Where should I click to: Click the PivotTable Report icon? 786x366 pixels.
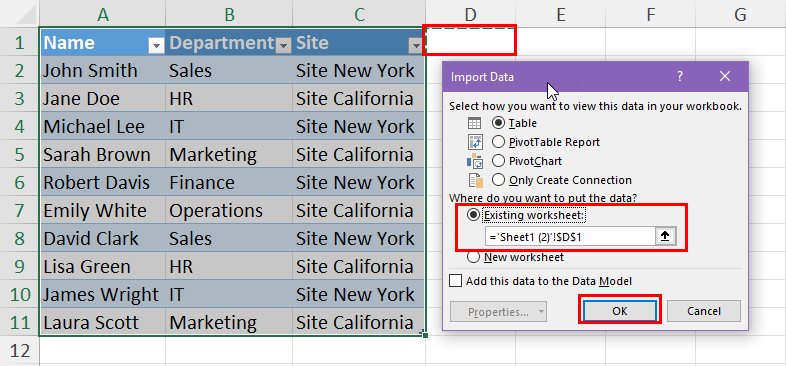pyautogui.click(x=474, y=142)
